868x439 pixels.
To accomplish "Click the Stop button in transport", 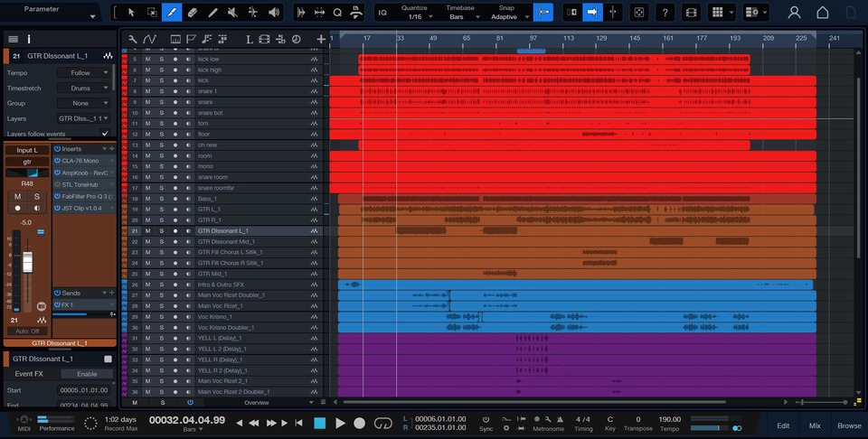I will point(320,423).
